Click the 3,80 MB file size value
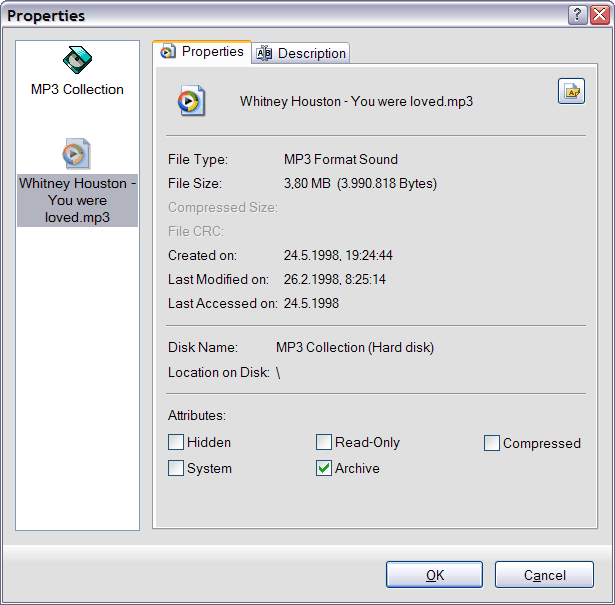 point(360,183)
